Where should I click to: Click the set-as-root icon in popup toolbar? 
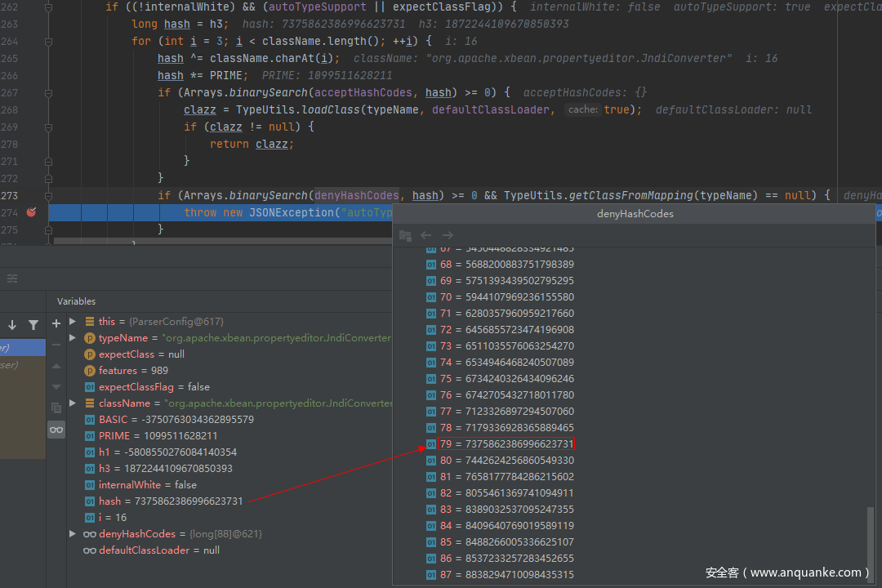click(x=405, y=235)
